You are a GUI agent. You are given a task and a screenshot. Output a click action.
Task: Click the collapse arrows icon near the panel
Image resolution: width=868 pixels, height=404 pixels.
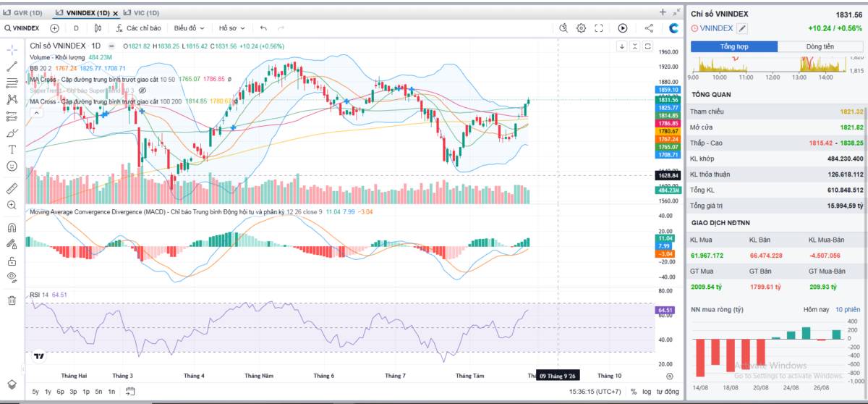point(676,12)
